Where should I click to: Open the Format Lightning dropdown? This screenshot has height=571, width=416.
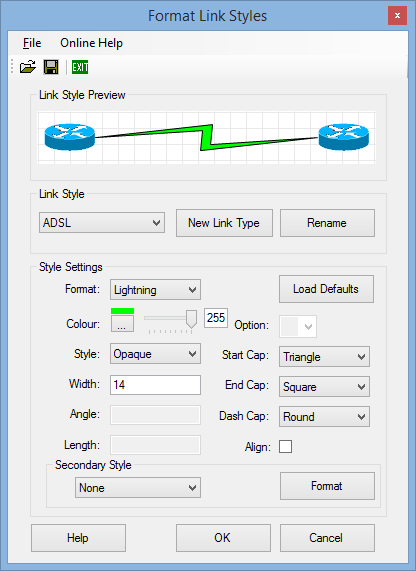pos(155,290)
